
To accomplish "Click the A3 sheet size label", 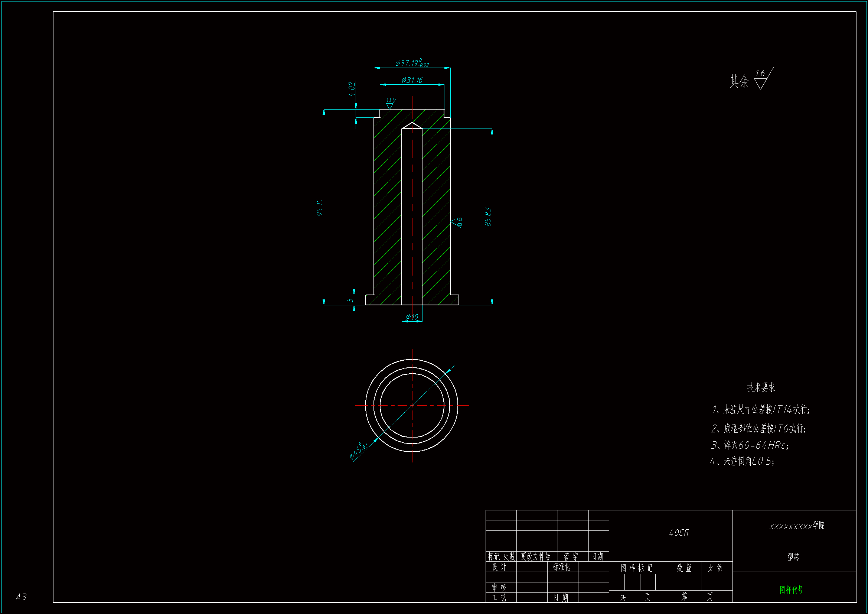I will 21,597.
